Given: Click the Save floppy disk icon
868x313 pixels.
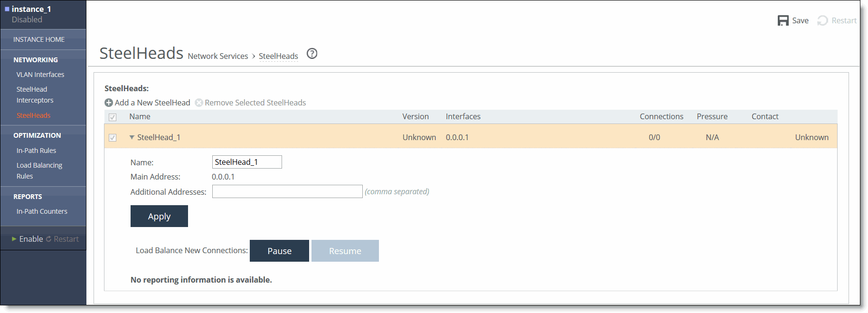Looking at the screenshot, I should click(x=783, y=20).
